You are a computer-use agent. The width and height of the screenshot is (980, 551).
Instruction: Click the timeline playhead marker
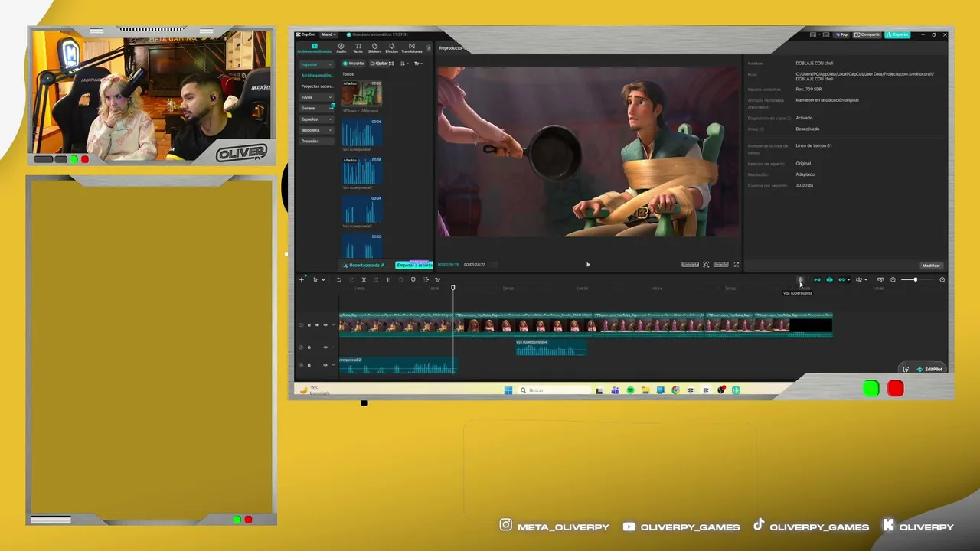click(x=452, y=288)
